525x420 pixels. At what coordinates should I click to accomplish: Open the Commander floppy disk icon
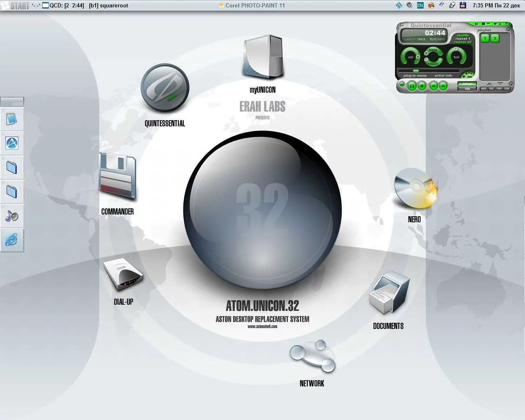pos(118,176)
